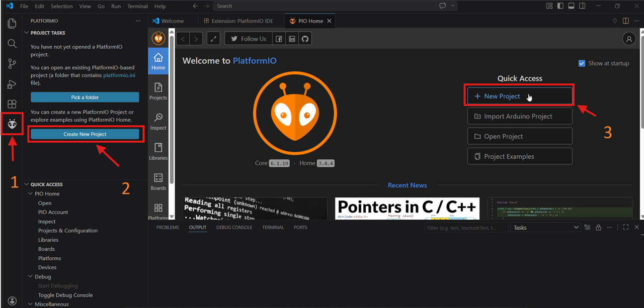
Task: Uncheck the Show at startup checkbox
Action: click(582, 63)
